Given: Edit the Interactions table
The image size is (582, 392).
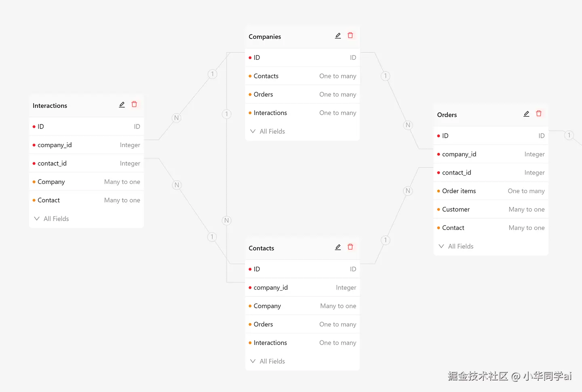Looking at the screenshot, I should [122, 105].
